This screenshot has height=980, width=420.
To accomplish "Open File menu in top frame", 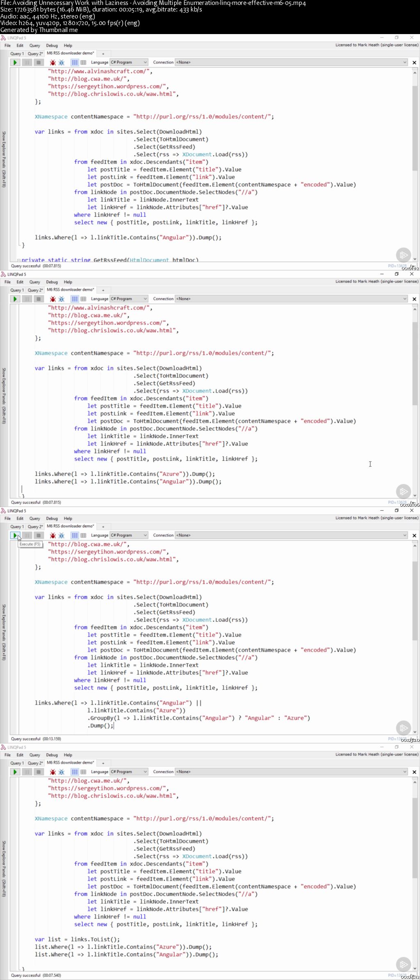I will pyautogui.click(x=7, y=46).
